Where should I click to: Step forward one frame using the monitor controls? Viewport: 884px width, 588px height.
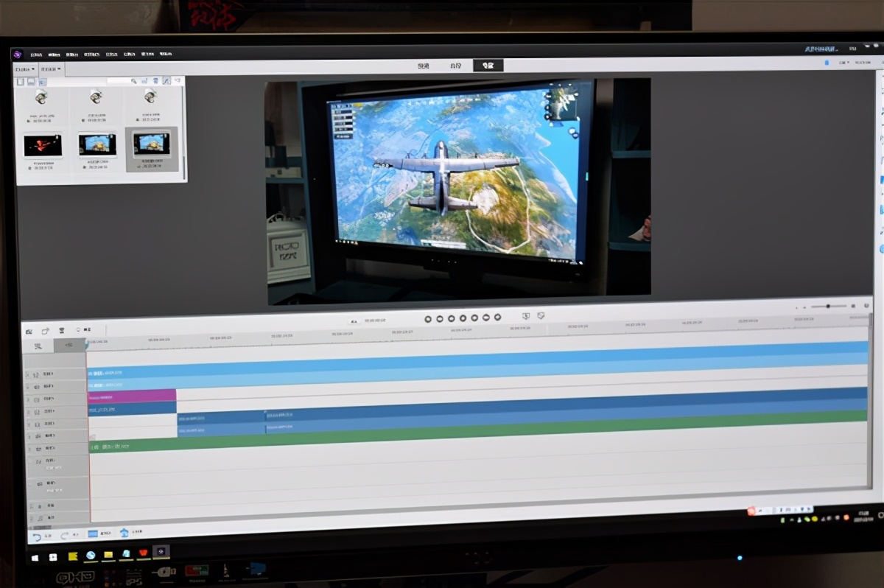[x=474, y=318]
